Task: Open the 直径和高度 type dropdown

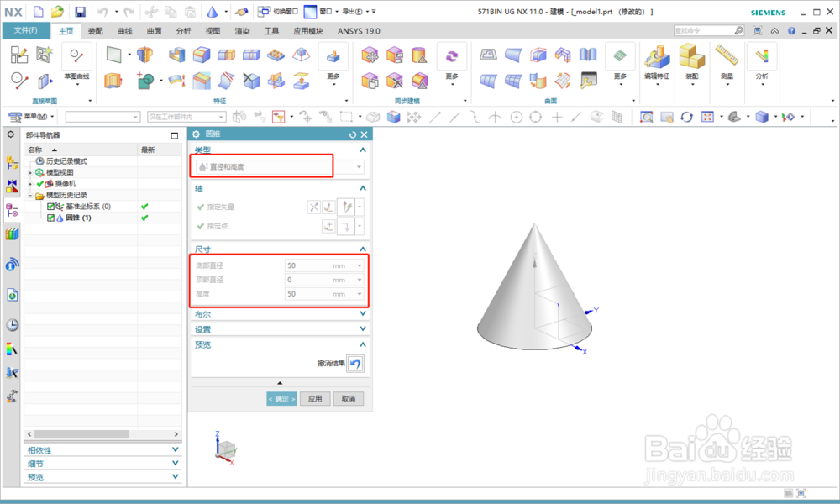Action: tap(280, 166)
